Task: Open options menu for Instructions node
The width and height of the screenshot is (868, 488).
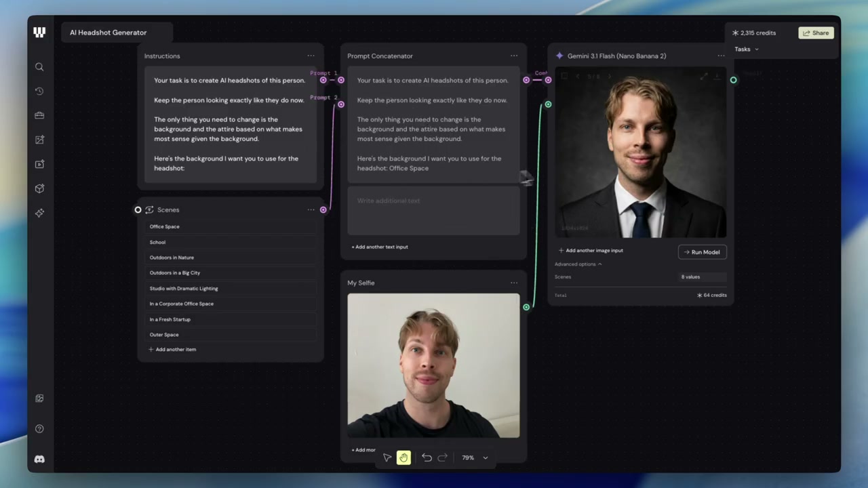Action: [311, 56]
